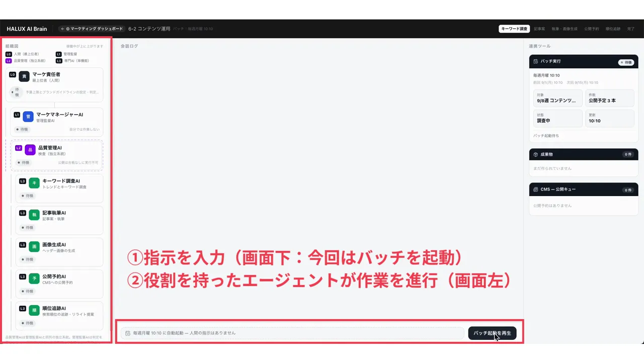Click the 状態 調査中 info card

point(557,119)
